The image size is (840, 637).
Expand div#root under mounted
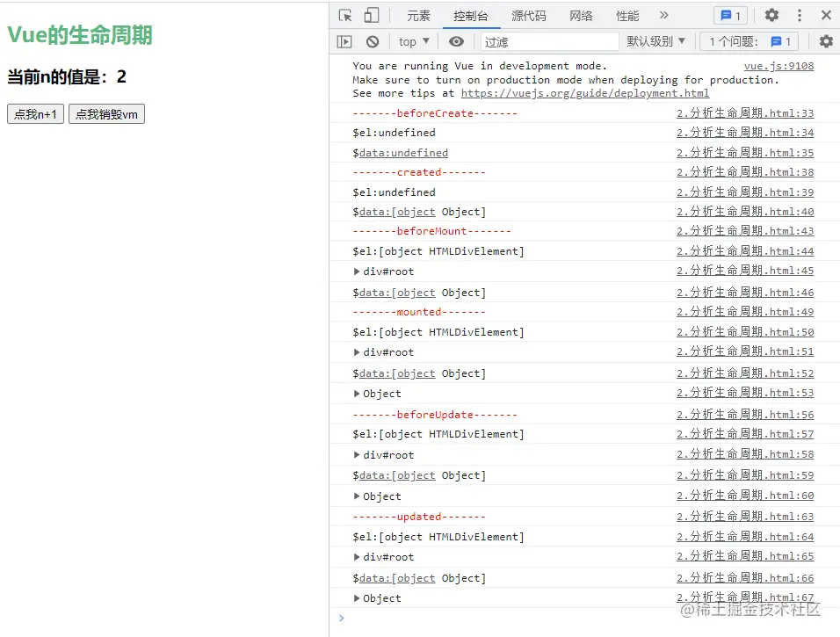pos(356,352)
